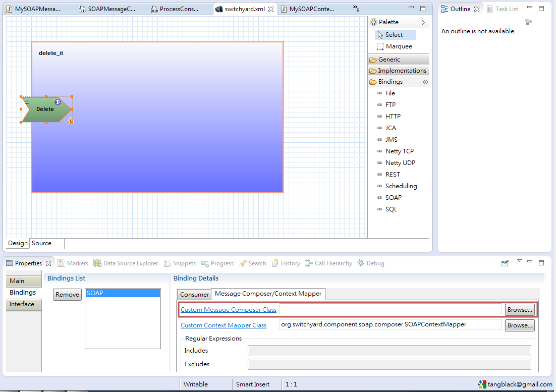Screen dimensions: 556x392
Task: Pick the Scheduling binding tool in palette
Action: [x=397, y=186]
